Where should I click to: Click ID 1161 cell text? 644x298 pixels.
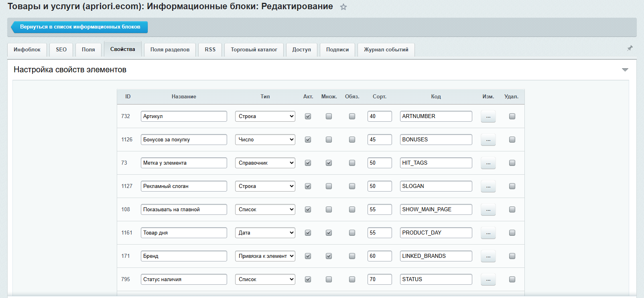click(127, 233)
